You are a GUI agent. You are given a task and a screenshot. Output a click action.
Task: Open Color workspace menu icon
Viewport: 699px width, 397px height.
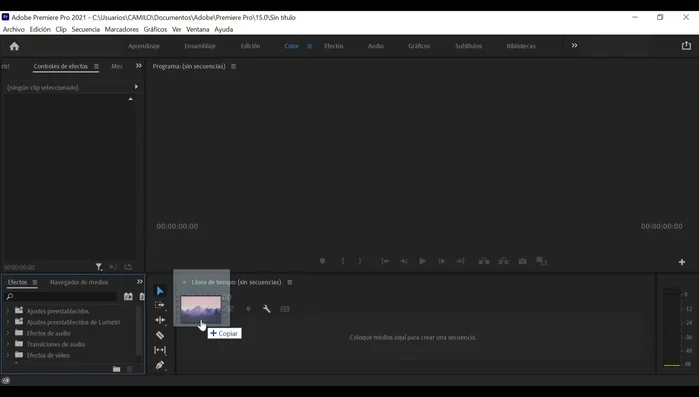point(309,46)
